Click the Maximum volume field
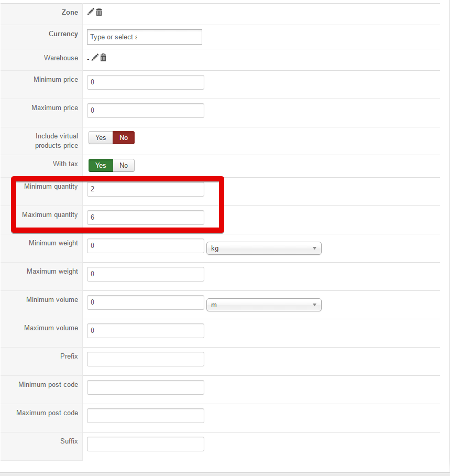This screenshot has height=476, width=450. tap(145, 331)
